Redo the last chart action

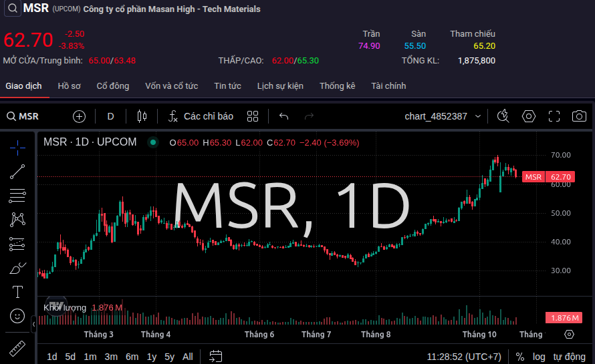310,116
